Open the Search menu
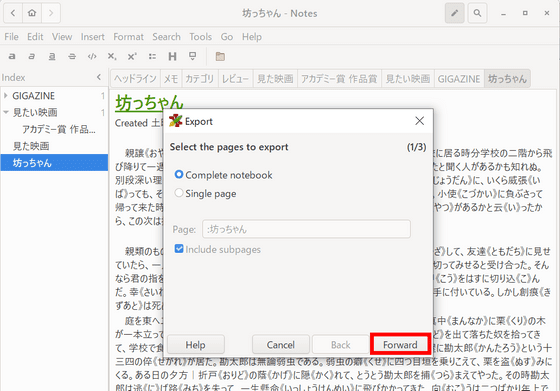The height and width of the screenshot is (391, 560). 166,37
